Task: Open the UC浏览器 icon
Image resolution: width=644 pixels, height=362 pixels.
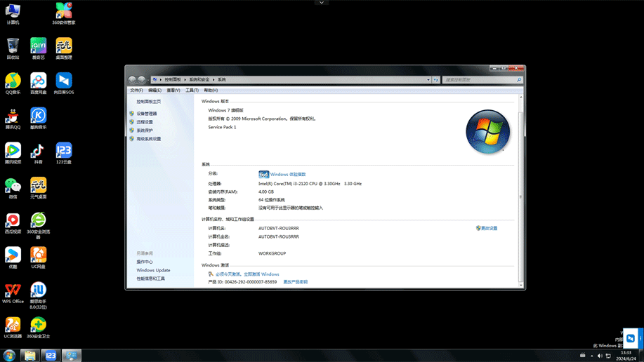Action: [13, 328]
